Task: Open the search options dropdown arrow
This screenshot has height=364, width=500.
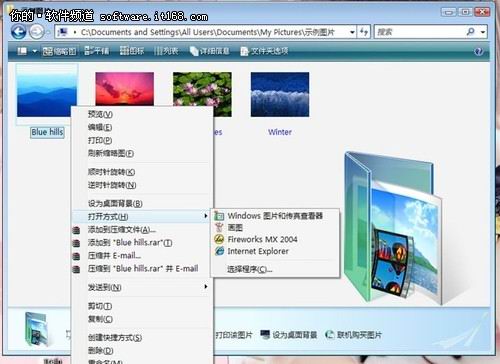Action: click(x=483, y=32)
